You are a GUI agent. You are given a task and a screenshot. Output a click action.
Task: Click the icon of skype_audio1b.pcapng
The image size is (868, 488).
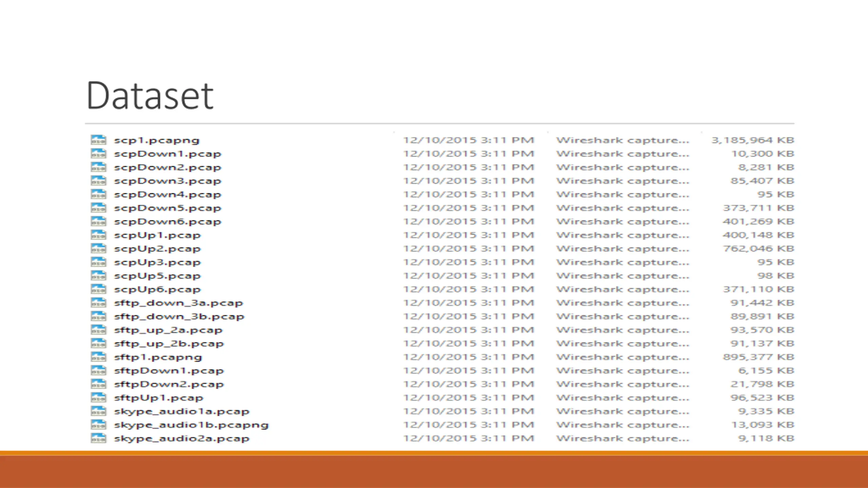[x=98, y=425]
